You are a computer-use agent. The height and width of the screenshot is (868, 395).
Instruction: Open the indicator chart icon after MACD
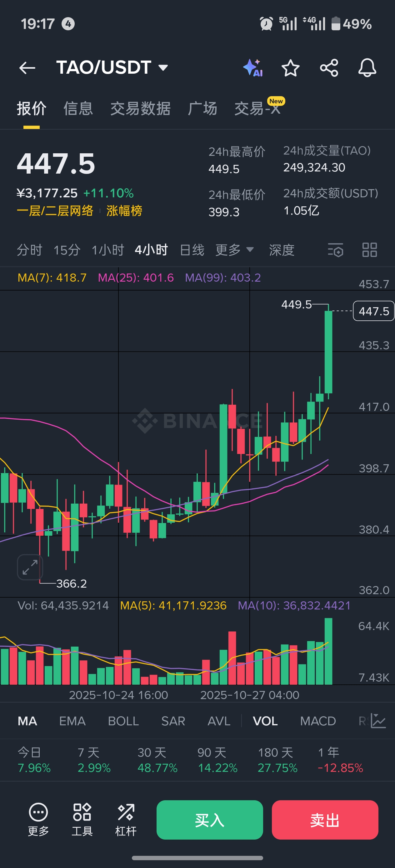tap(378, 721)
